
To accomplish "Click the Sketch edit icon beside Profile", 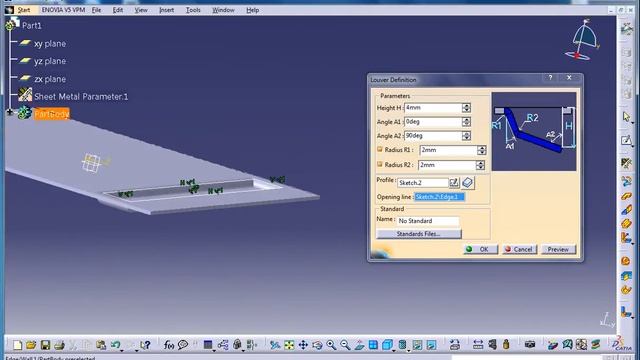I will (x=454, y=182).
